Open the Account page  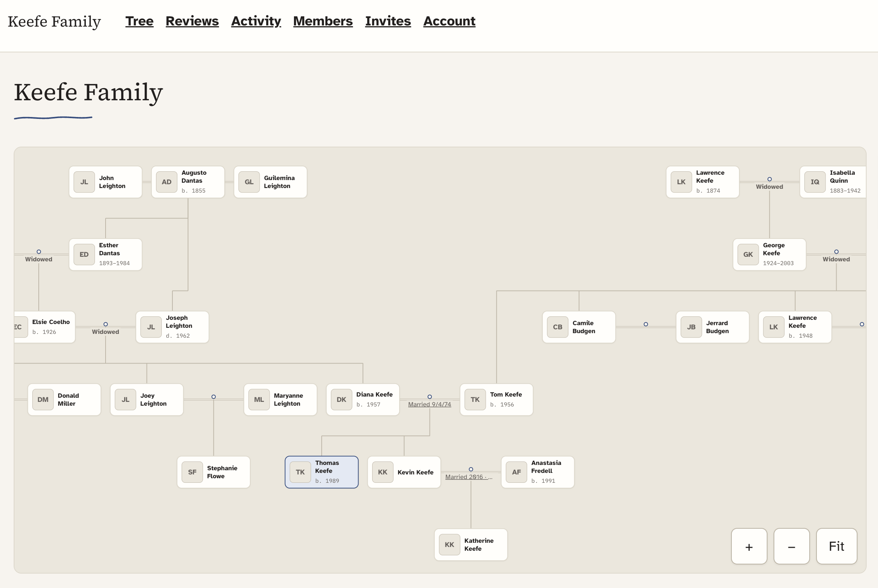point(449,21)
